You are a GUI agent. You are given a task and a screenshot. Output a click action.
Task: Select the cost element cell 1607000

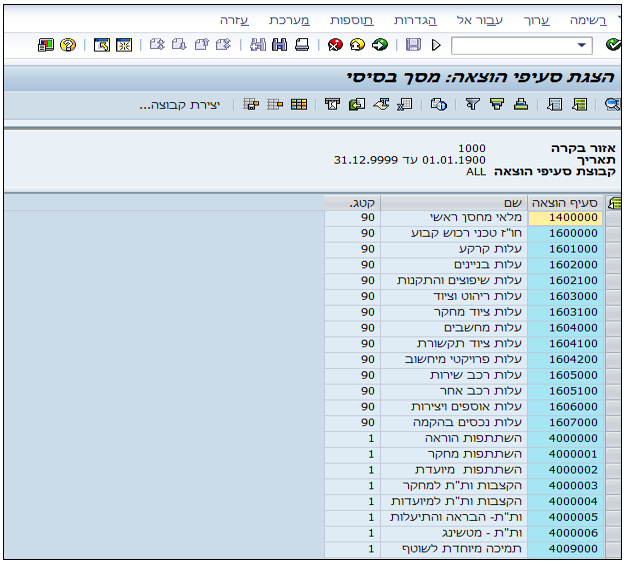point(565,422)
